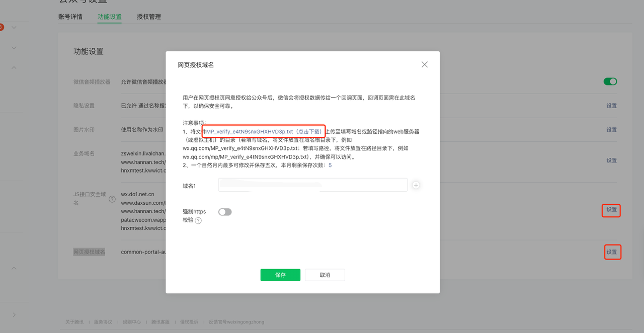Expand the sidebar item with red badge
644x333 pixels.
[x=14, y=27]
